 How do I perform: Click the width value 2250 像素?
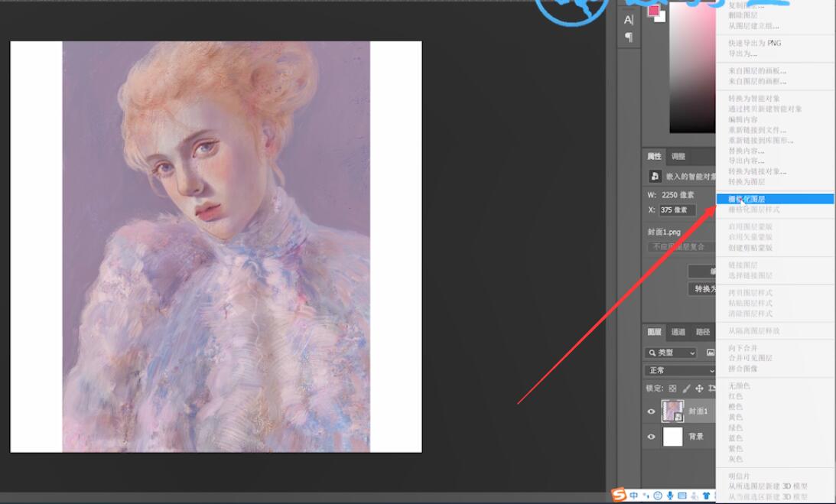pyautogui.click(x=678, y=195)
